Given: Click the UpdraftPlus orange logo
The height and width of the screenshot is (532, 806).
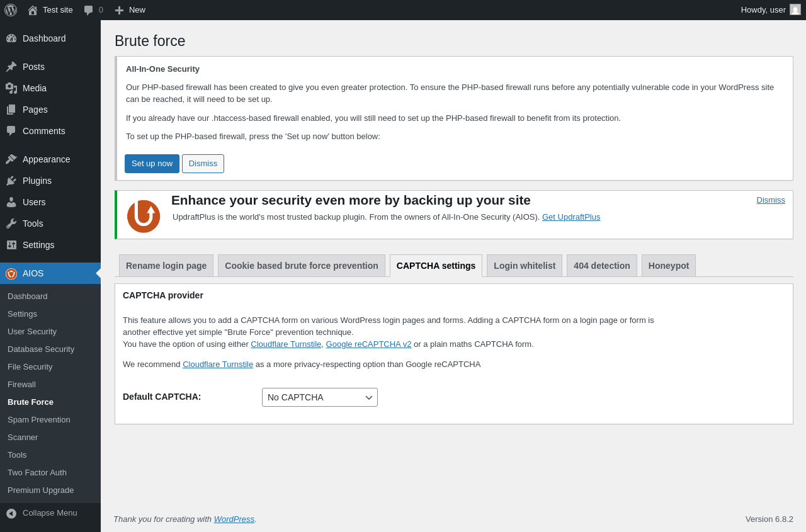Looking at the screenshot, I should [144, 217].
